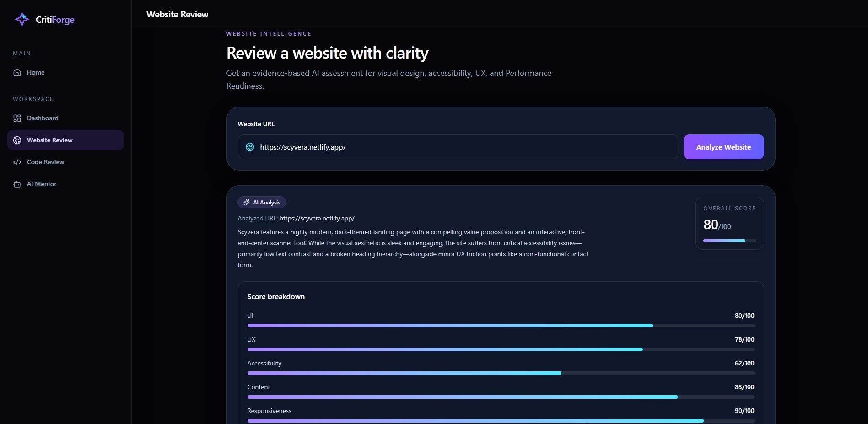This screenshot has height=424, width=868.
Task: Click the Home house icon
Action: coord(17,72)
